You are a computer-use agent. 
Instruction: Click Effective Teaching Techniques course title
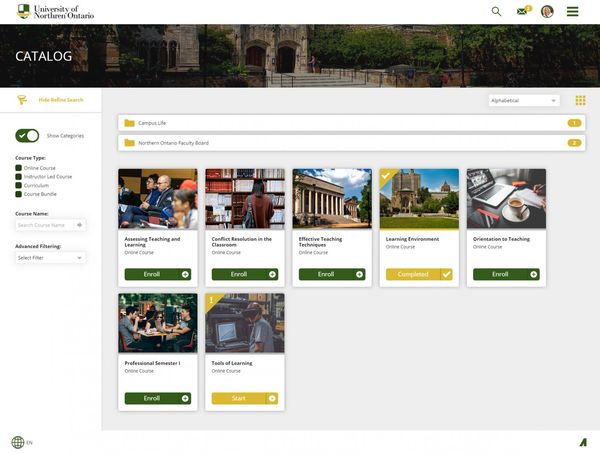pos(320,242)
